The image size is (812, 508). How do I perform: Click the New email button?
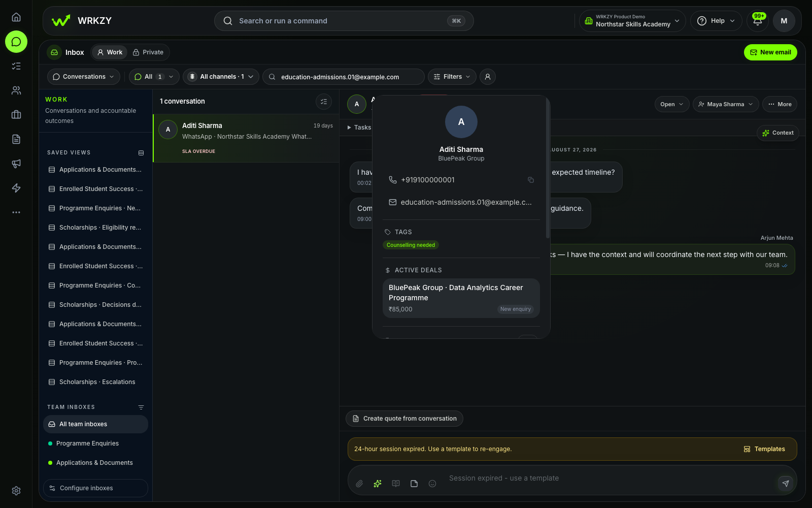(770, 52)
